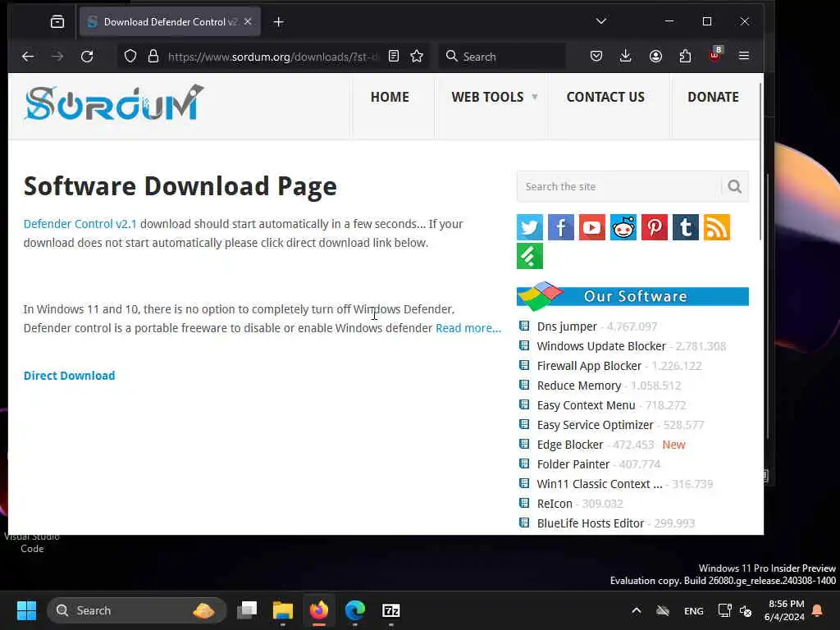Toggle reader view icon in address bar
This screenshot has height=630, width=840.
point(394,57)
